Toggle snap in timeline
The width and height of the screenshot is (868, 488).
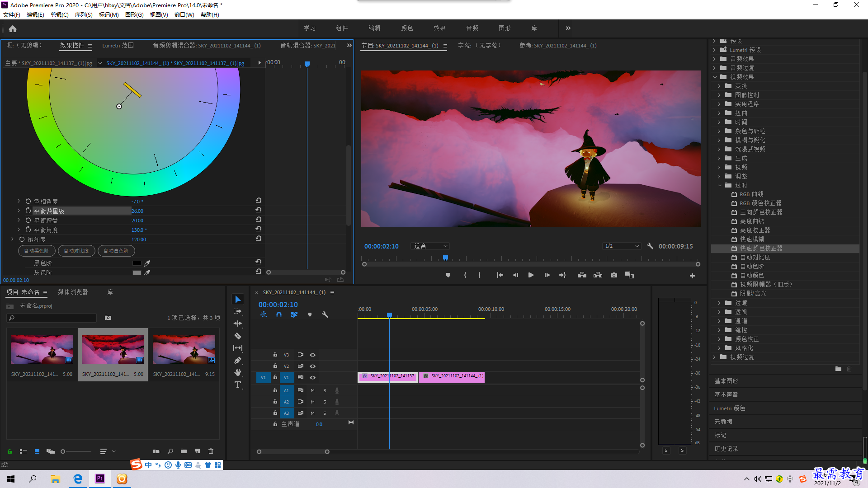click(279, 315)
